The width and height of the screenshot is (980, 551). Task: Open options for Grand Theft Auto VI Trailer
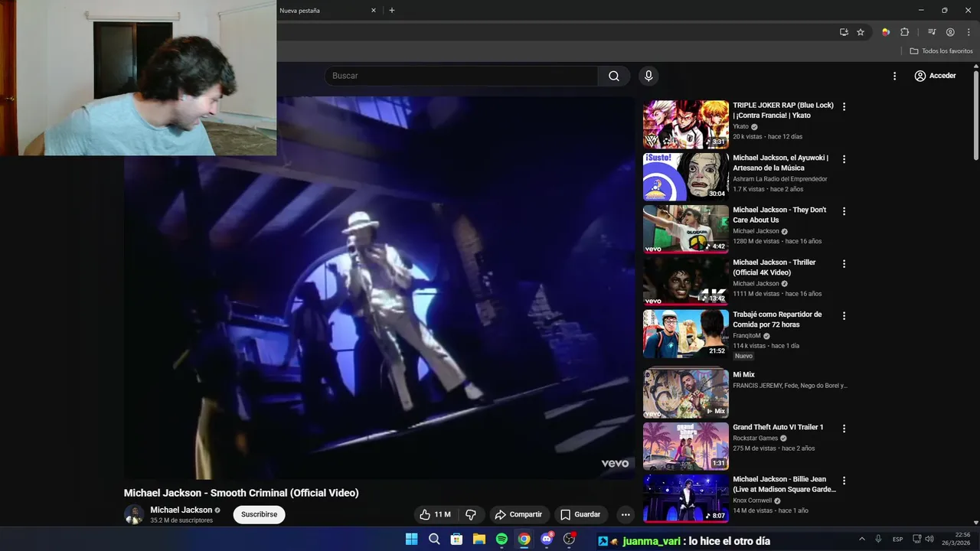tap(844, 429)
